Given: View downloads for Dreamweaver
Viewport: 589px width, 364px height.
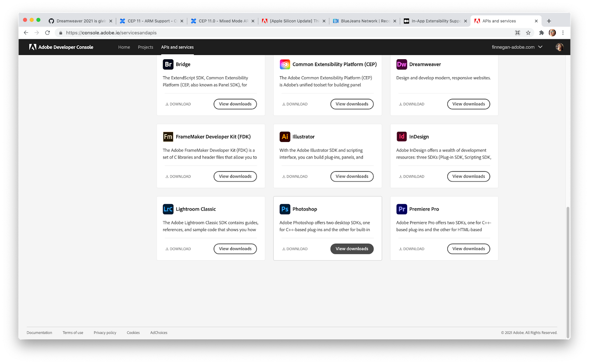Looking at the screenshot, I should (x=469, y=104).
